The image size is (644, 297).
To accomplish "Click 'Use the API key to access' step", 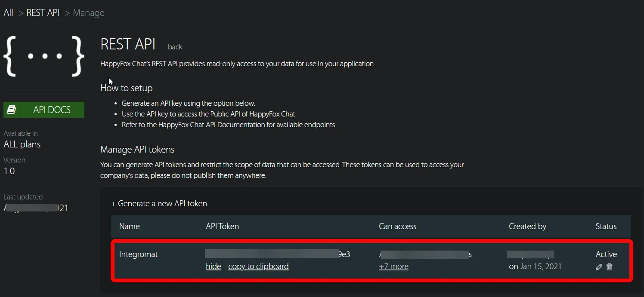I will (208, 114).
